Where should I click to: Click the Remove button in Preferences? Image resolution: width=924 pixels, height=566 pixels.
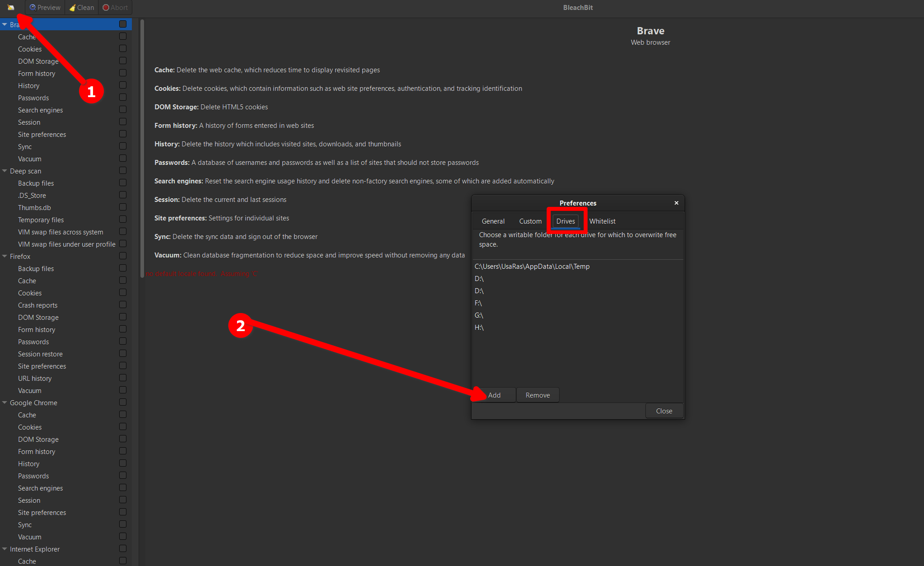(537, 394)
